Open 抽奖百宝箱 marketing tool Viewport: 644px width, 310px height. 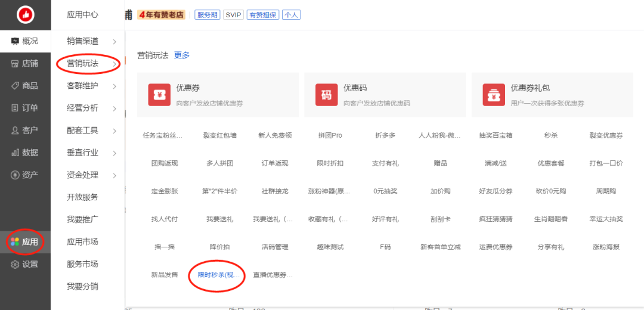tap(496, 135)
